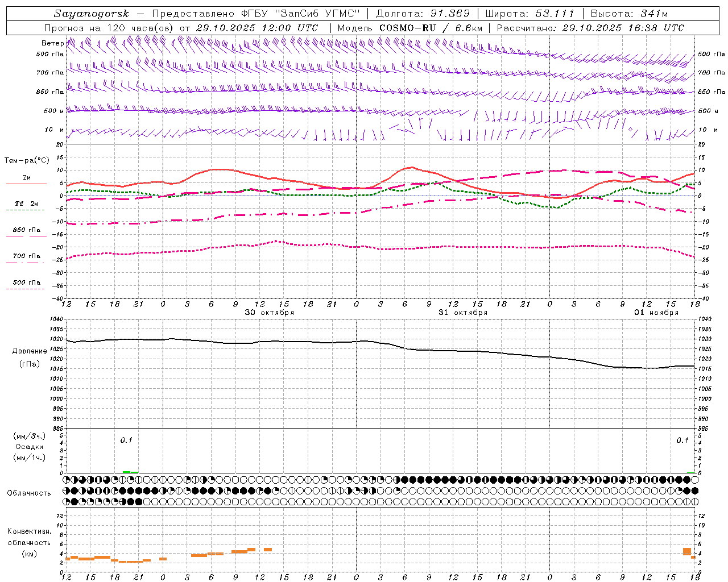Viewport: 728px width, 582px height.
Task: Click the 'Ветер' wind panel label
Action: tap(52, 43)
